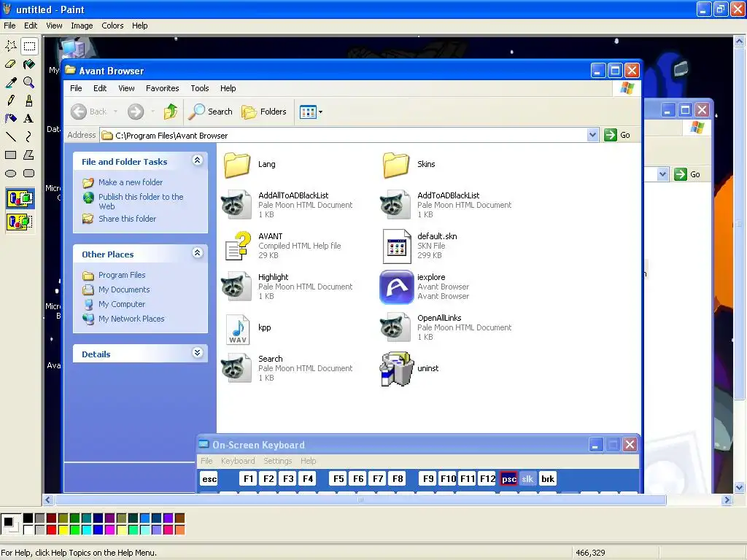
Task: Expand the Details panel
Action: coord(197,353)
